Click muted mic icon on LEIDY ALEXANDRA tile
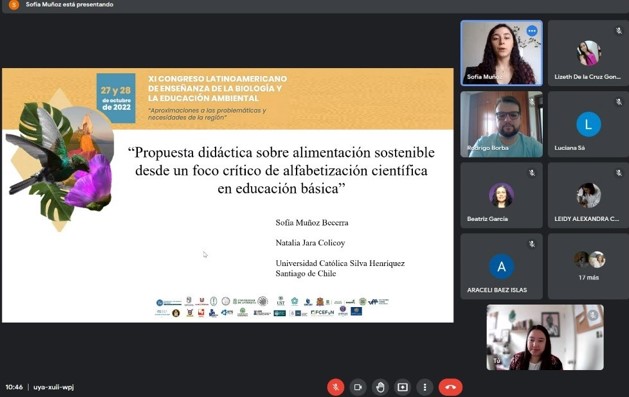 (x=619, y=173)
